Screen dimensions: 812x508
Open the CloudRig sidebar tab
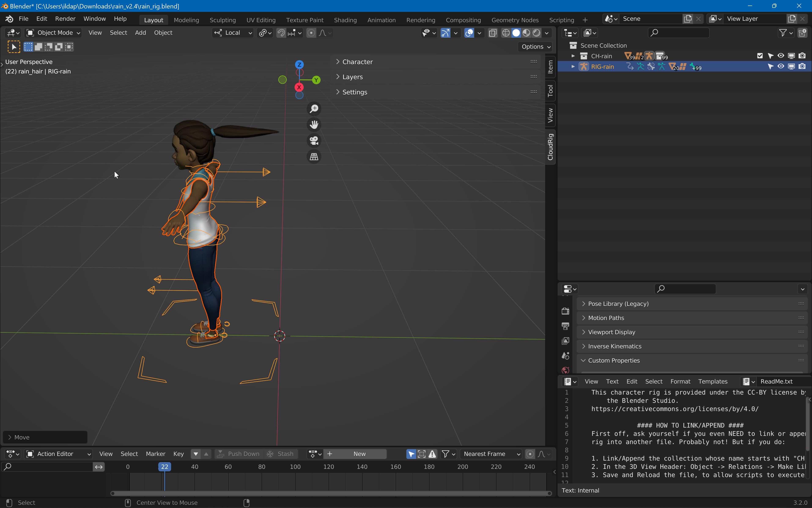pos(550,147)
